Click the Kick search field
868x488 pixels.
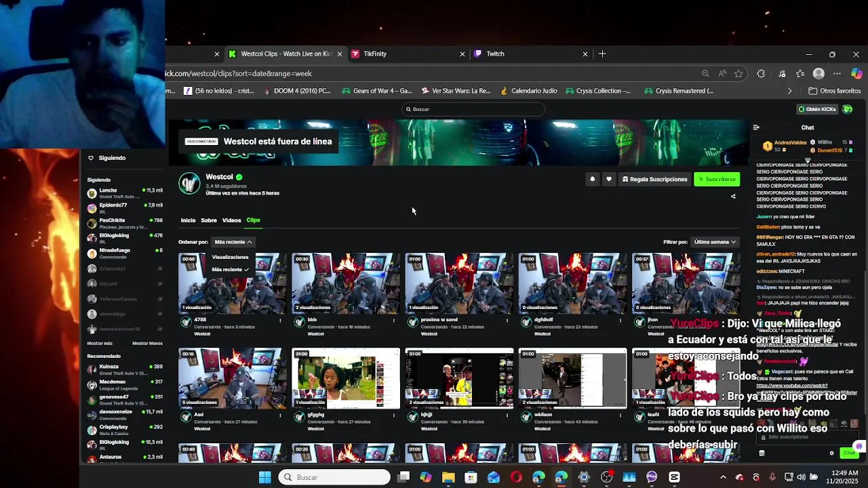[x=473, y=109]
